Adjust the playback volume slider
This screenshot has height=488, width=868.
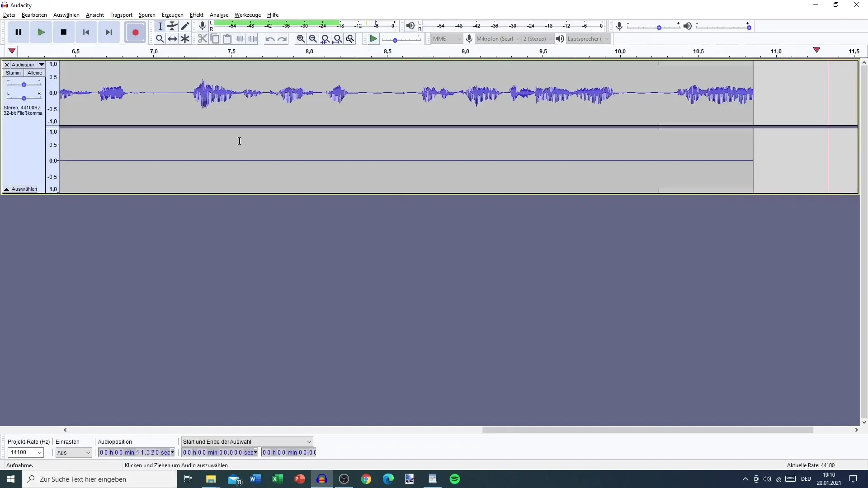(x=749, y=28)
